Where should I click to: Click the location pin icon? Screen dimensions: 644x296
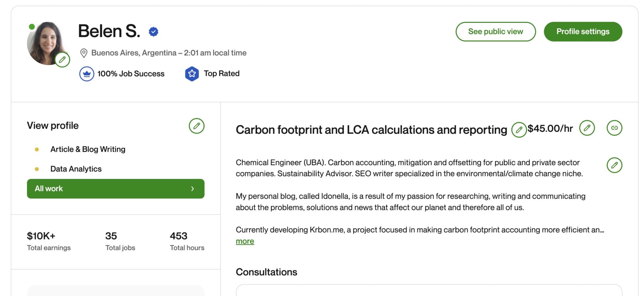coord(84,53)
